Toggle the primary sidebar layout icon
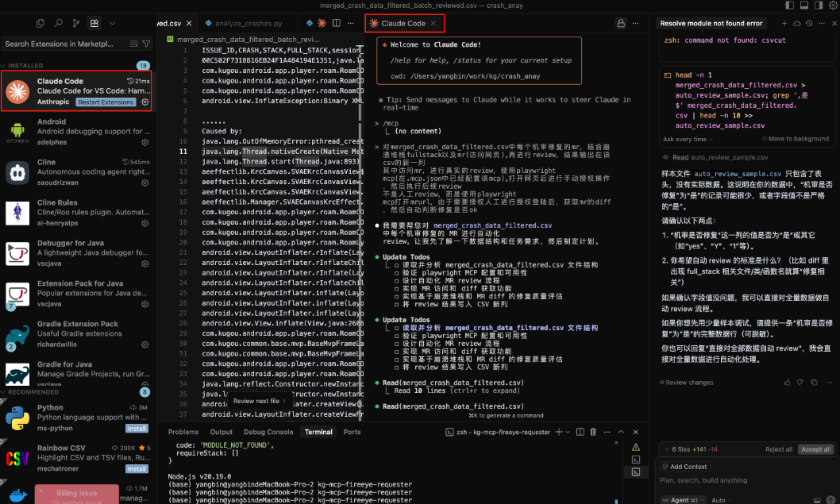The image size is (840, 504). point(790,6)
